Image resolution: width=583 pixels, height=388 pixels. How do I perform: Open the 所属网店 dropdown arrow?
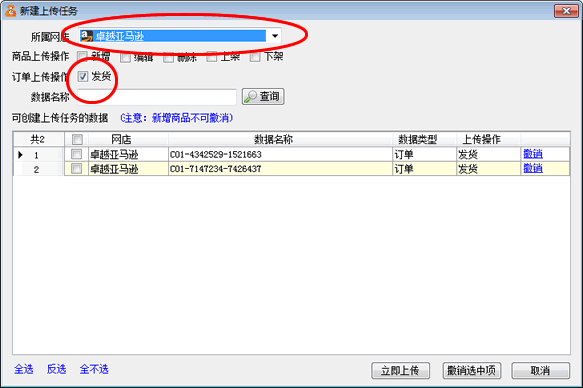click(275, 36)
